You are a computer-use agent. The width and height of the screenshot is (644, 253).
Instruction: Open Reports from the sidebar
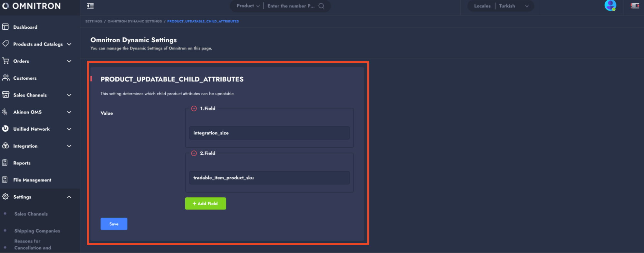pos(22,163)
